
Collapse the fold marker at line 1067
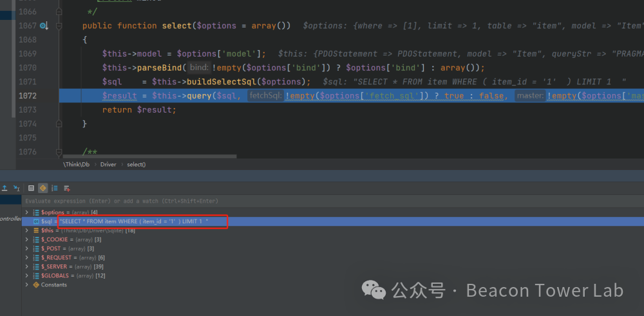[x=59, y=26]
